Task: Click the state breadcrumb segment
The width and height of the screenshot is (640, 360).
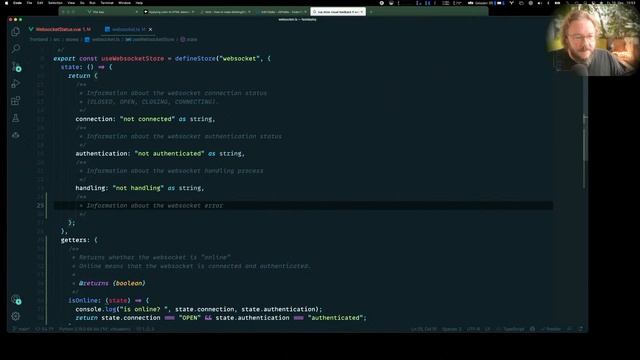Action: coord(189,40)
